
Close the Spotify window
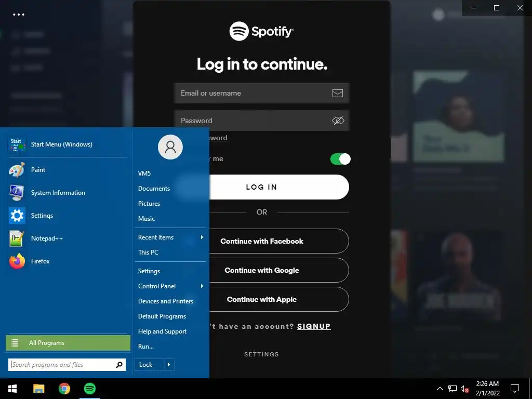click(520, 8)
